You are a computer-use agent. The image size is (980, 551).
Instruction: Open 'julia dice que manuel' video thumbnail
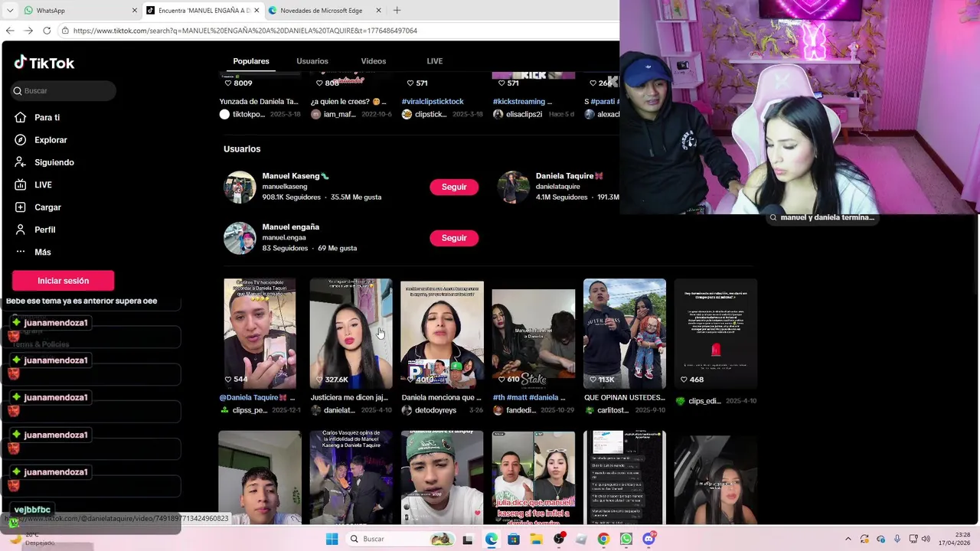coord(534,478)
